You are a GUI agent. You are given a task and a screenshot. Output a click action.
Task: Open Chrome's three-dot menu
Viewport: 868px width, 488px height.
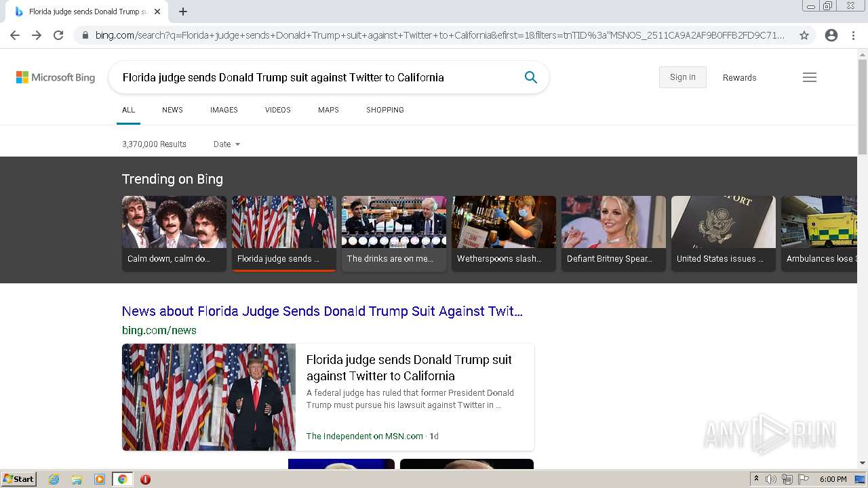coord(853,35)
